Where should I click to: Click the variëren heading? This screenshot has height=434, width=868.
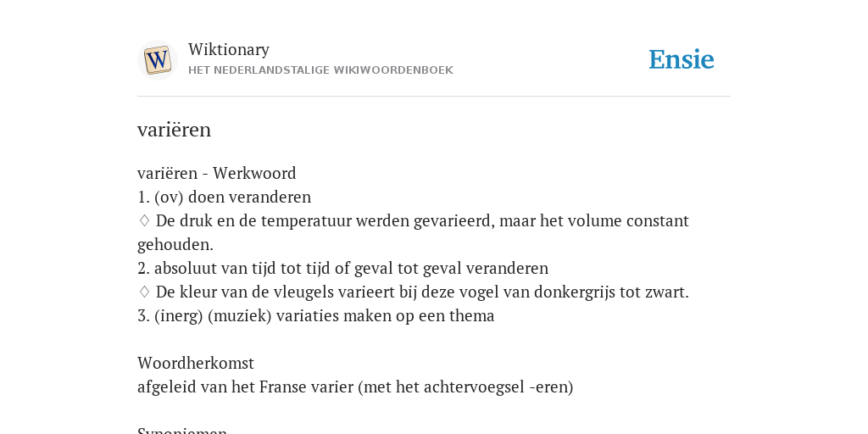pos(174,130)
